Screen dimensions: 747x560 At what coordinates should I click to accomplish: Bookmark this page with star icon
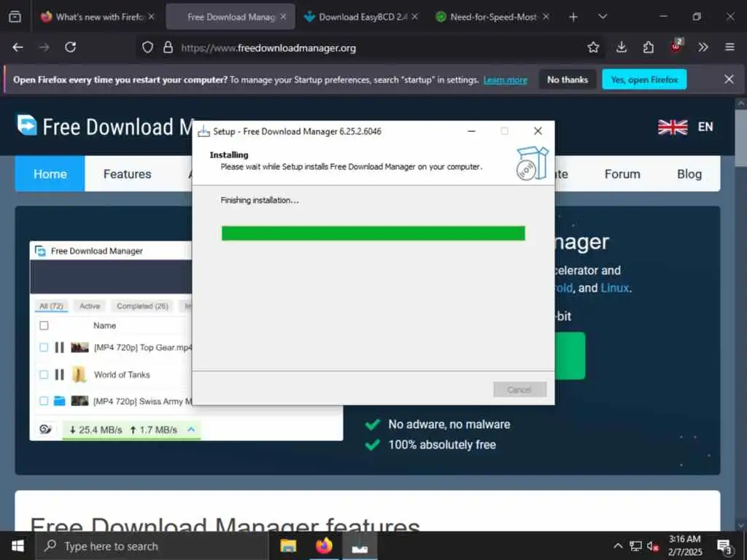point(593,47)
